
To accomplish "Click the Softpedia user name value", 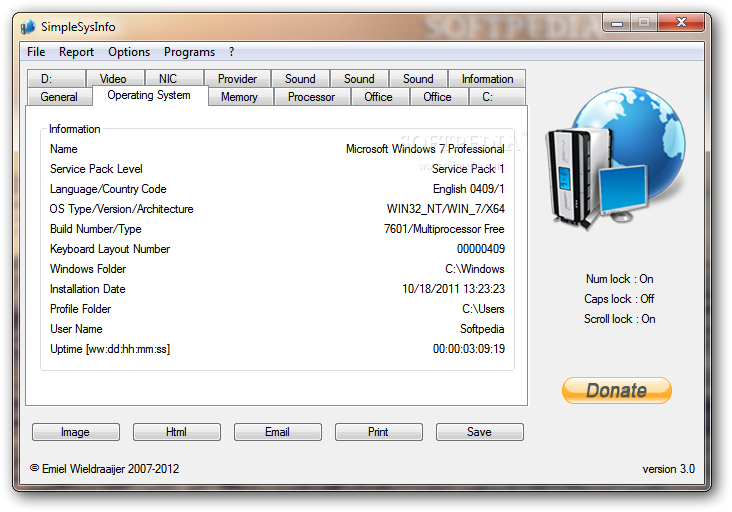I will (x=482, y=329).
